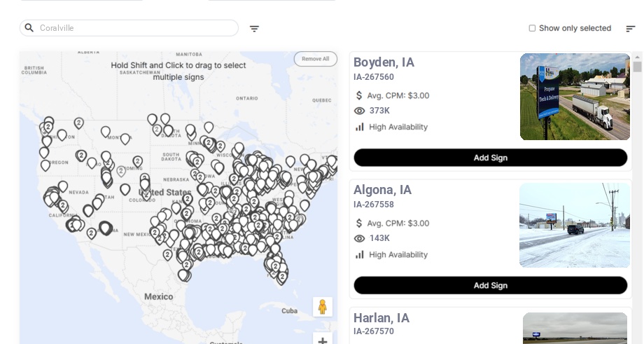This screenshot has height=344, width=644.
Task: Click the sign list scrollbar thumb
Action: click(x=637, y=67)
